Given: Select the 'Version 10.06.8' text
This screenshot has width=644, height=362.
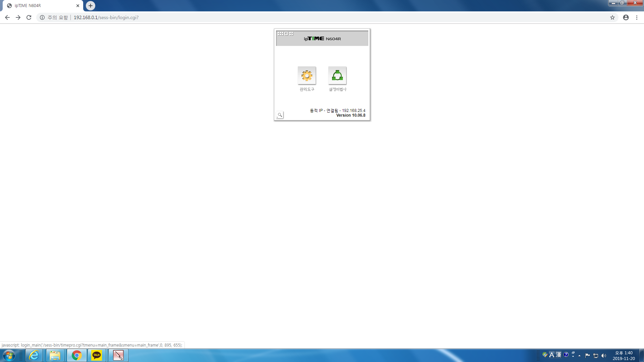Looking at the screenshot, I should click(351, 115).
